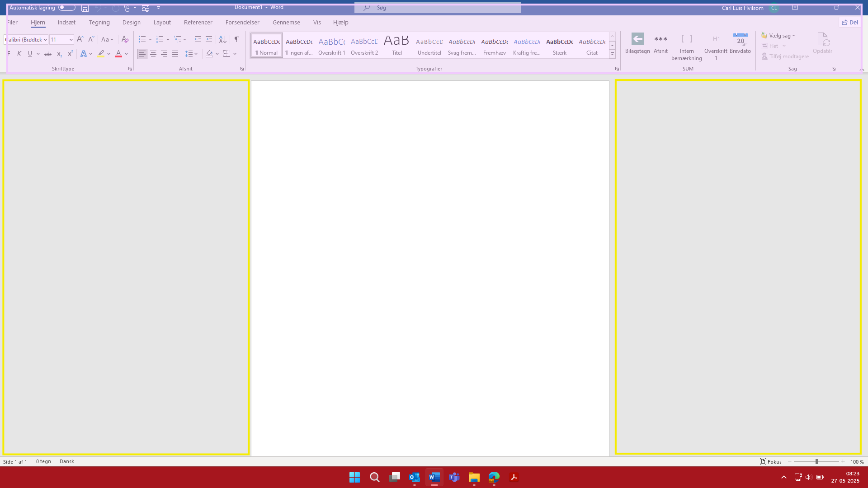Switch to the Referencer tab
This screenshot has width=868, height=488.
click(198, 22)
